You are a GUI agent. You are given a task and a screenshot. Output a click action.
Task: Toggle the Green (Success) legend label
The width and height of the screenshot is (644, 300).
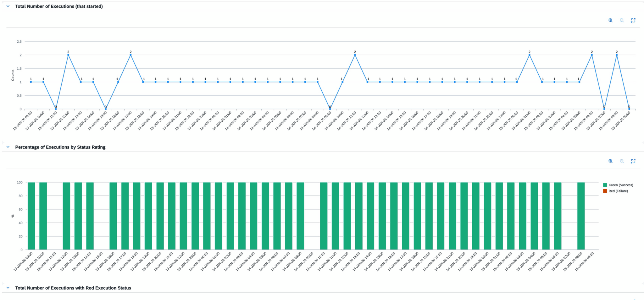point(621,185)
